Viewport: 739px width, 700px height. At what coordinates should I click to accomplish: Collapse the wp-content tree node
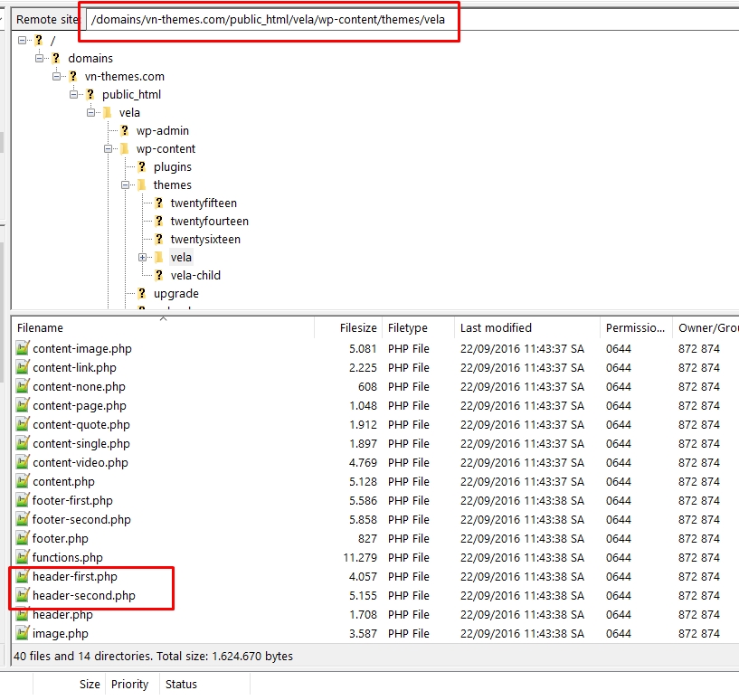[109, 149]
